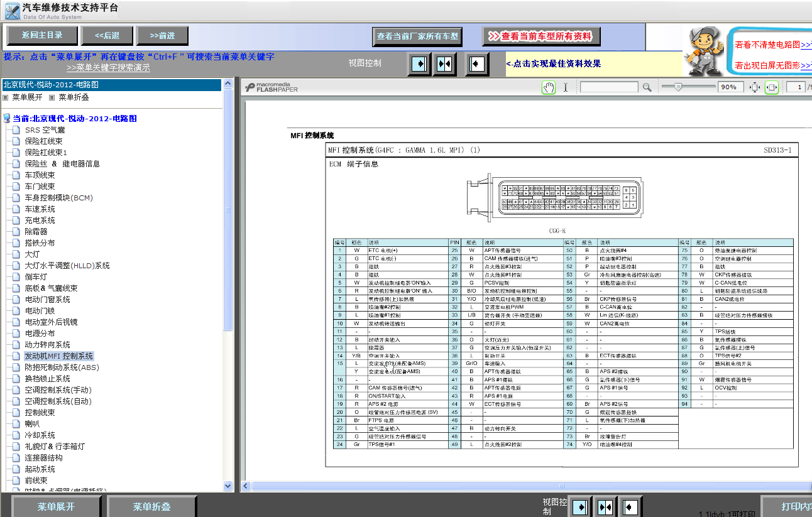This screenshot has height=517, width=812.
Task: Click 查看当前厂家所有车型 button
Action: coord(417,36)
